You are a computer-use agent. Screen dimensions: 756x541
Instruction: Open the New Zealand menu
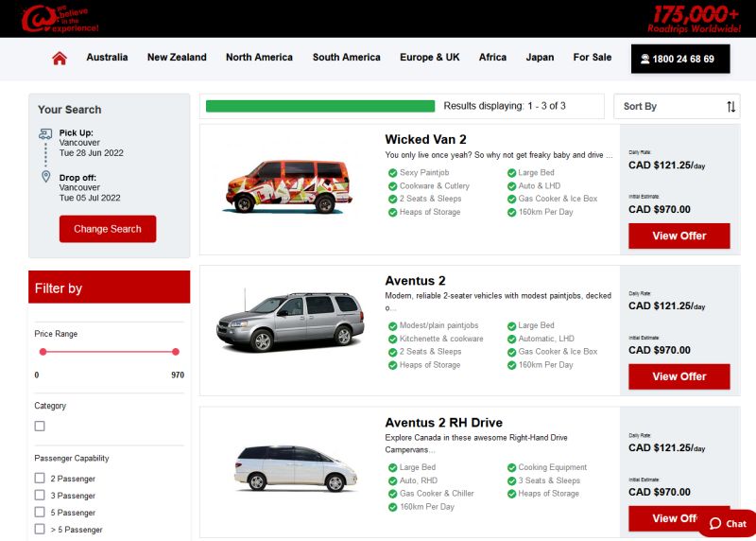[x=177, y=57]
